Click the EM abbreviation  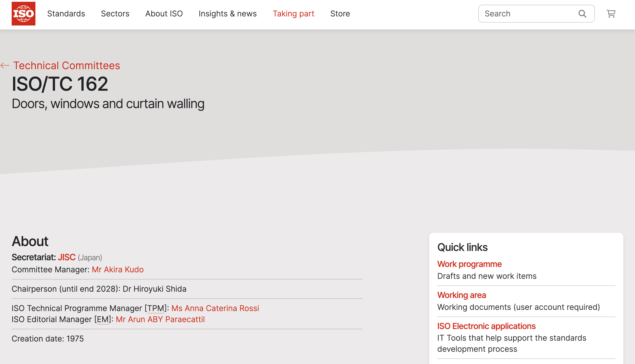tap(103, 319)
